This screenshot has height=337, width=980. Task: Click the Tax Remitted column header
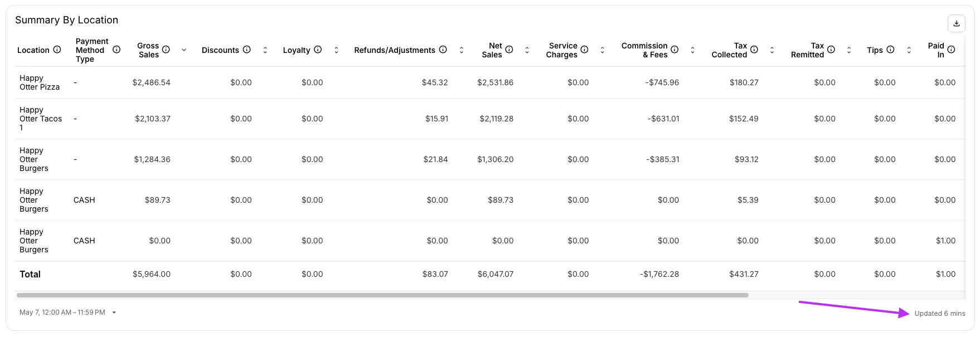[x=807, y=50]
